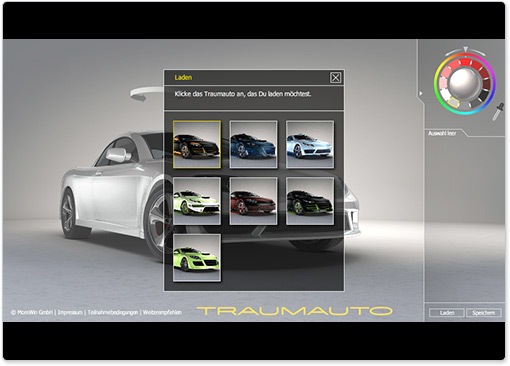Click the Speichern button
This screenshot has width=510, height=366.
tap(484, 313)
